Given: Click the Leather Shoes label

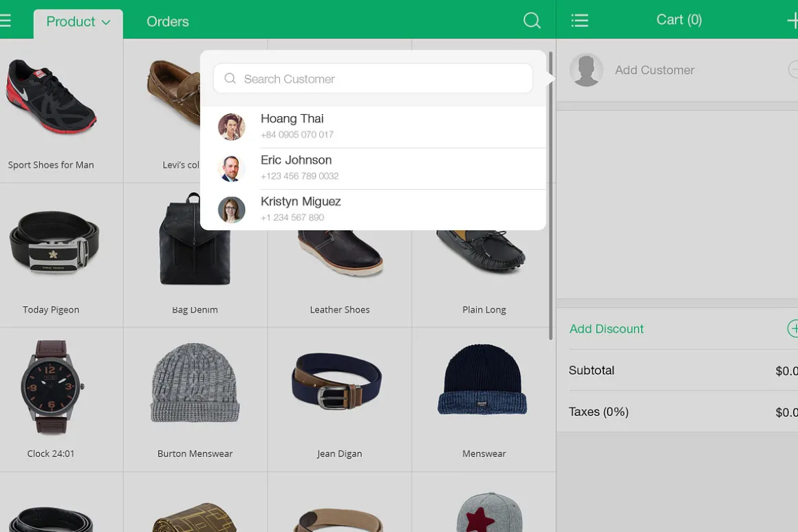Looking at the screenshot, I should (x=340, y=310).
